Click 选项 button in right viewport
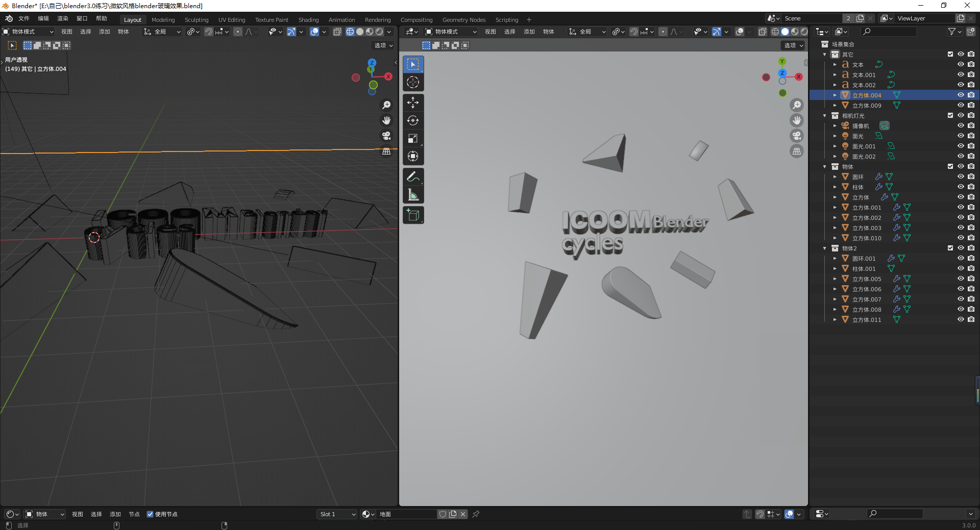The height and width of the screenshot is (530, 980). pos(793,45)
